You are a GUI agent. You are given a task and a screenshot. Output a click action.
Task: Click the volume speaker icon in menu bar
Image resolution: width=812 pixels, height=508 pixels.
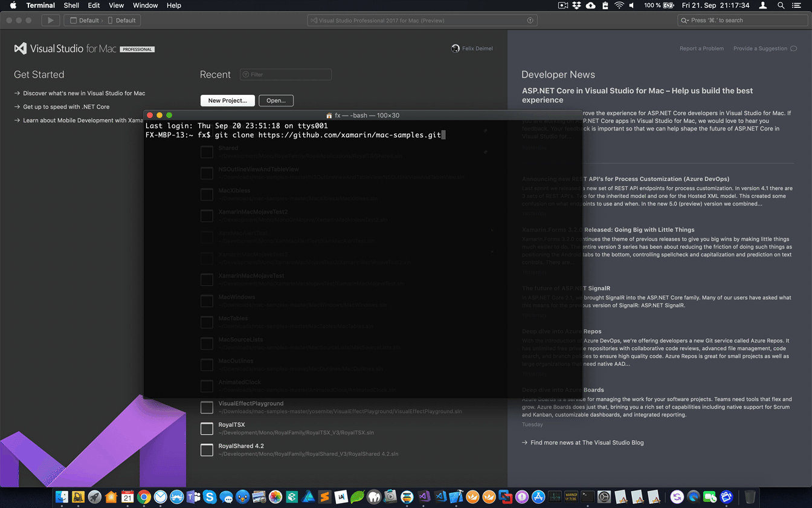pyautogui.click(x=632, y=5)
